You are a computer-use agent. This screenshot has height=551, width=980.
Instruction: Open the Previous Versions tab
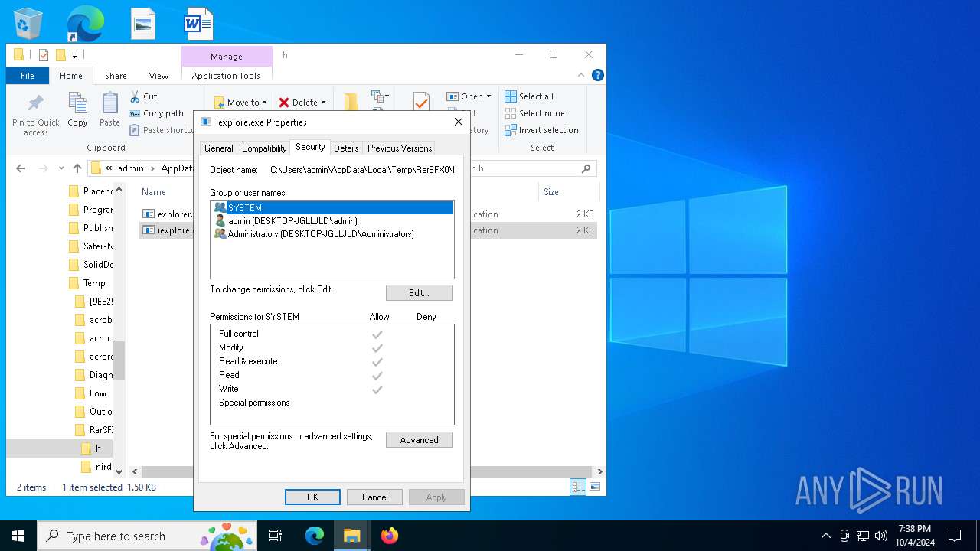point(400,148)
